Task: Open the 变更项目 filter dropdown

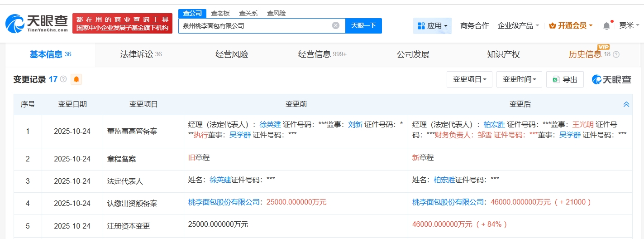Action: point(469,79)
